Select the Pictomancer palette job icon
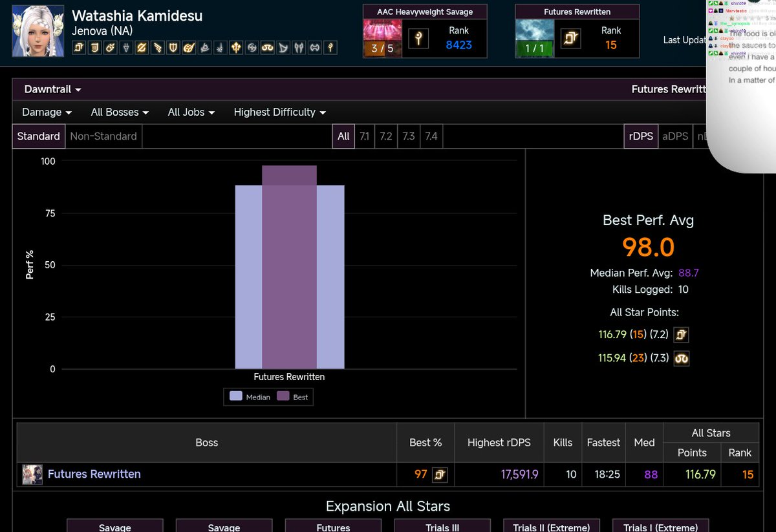The height and width of the screenshot is (532, 776). 189,47
